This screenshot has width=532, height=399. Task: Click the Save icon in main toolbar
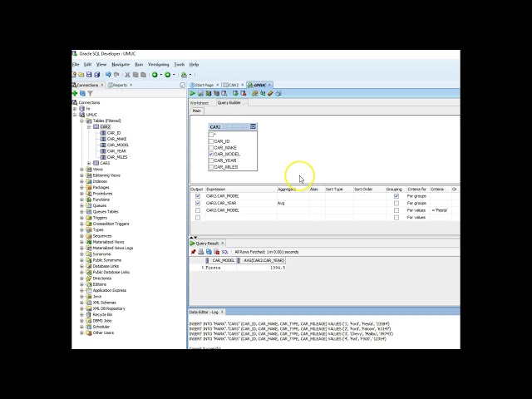click(x=89, y=75)
